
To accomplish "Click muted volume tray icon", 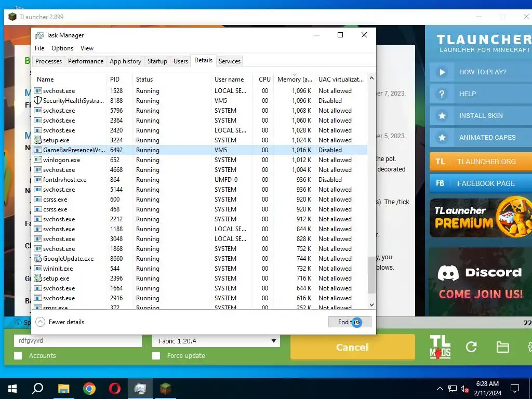I will [x=465, y=389].
